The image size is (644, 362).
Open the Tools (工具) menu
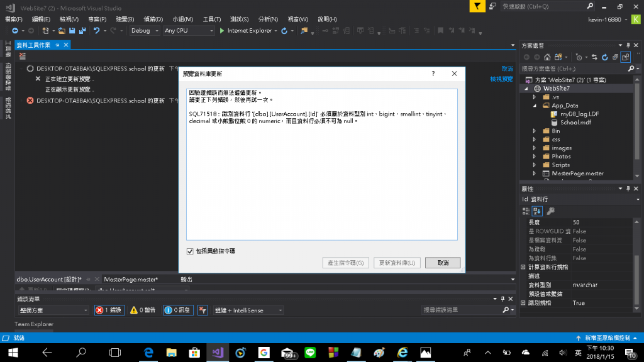point(211,19)
